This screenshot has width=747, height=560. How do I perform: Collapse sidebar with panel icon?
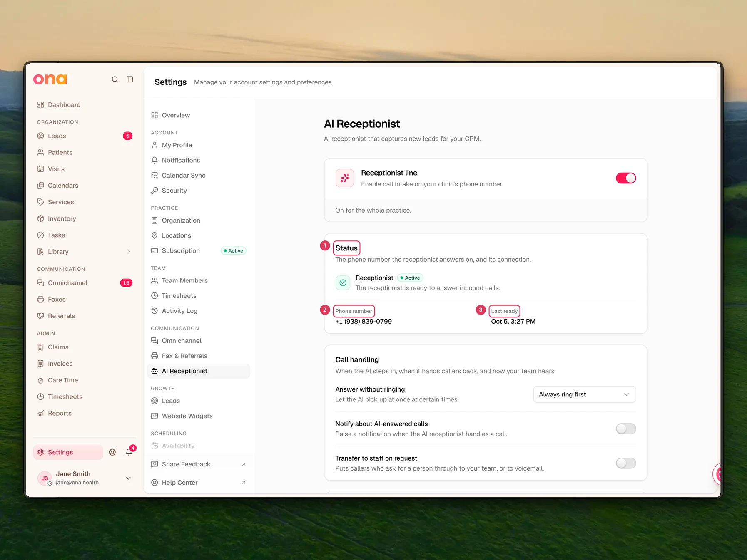tap(130, 79)
